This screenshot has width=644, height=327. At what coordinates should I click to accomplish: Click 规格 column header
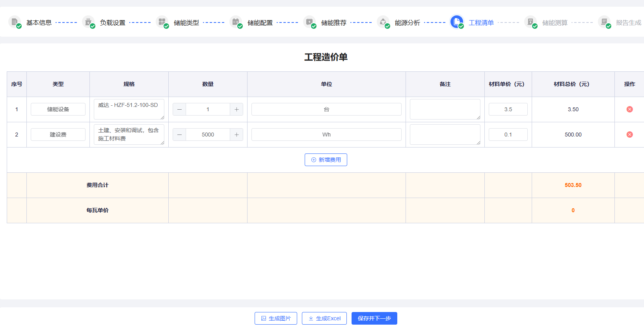pyautogui.click(x=129, y=84)
